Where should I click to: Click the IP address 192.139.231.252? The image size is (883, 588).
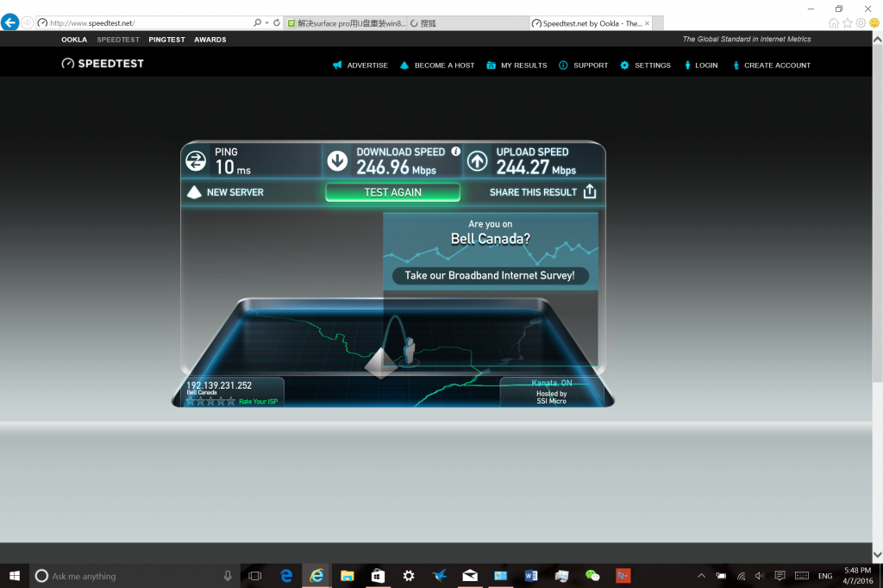219,385
